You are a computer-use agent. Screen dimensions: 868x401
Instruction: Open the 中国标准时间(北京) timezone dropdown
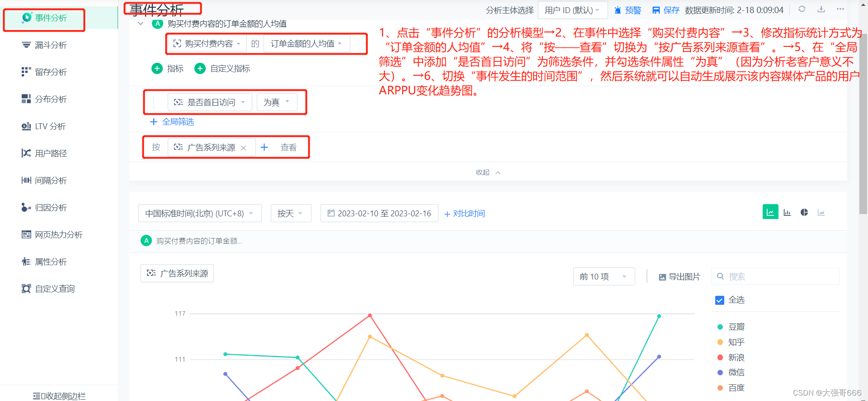click(200, 214)
